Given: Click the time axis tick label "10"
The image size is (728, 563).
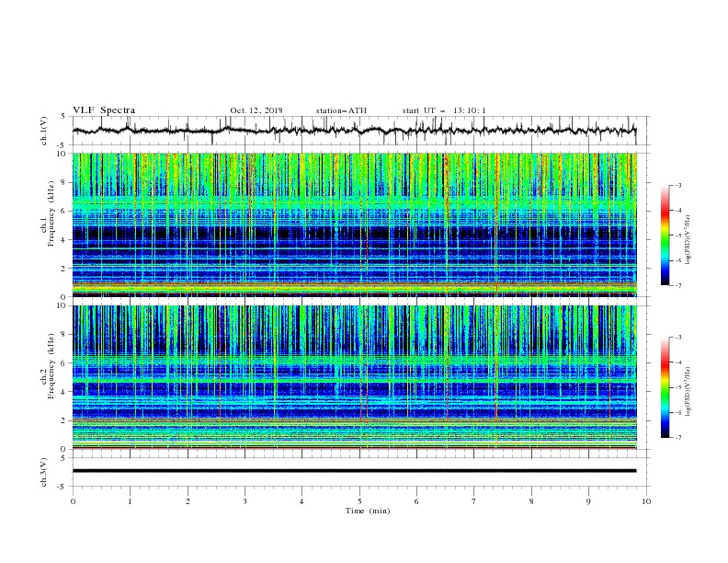Looking at the screenshot, I should pyautogui.click(x=646, y=501).
